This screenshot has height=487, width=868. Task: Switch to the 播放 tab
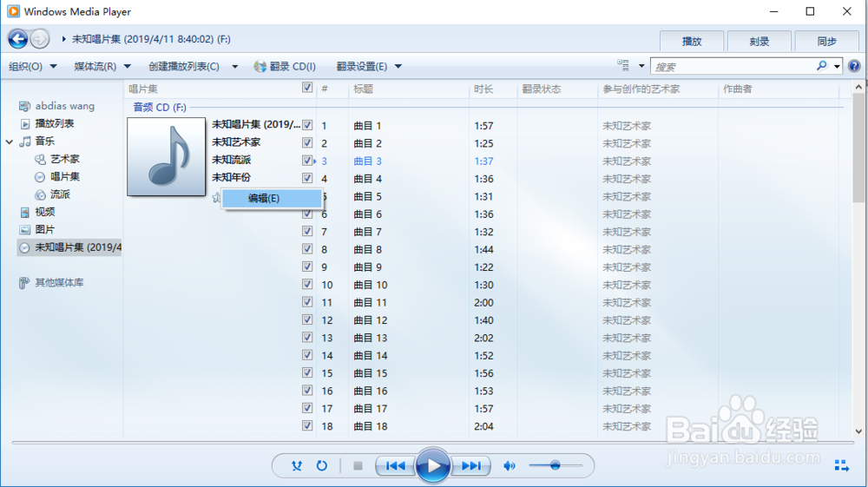(692, 42)
